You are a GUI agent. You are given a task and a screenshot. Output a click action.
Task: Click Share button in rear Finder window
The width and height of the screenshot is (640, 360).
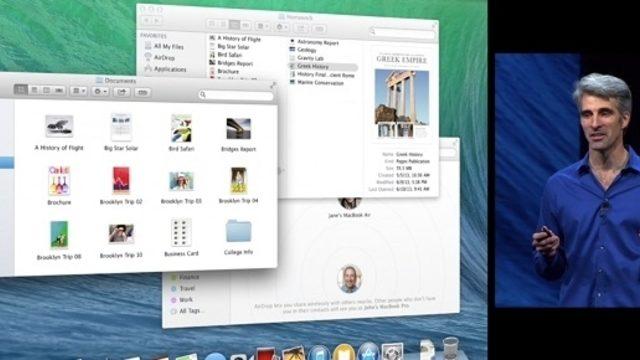point(301,28)
